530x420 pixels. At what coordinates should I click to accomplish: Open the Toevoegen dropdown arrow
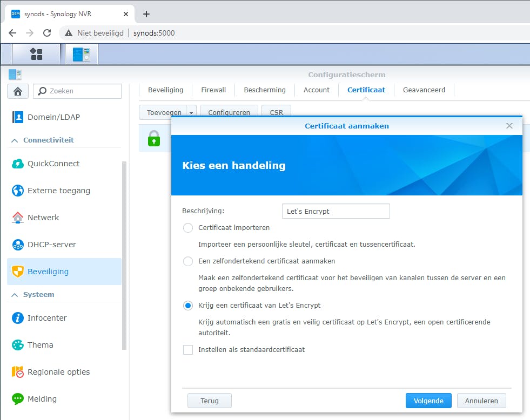[x=191, y=112]
